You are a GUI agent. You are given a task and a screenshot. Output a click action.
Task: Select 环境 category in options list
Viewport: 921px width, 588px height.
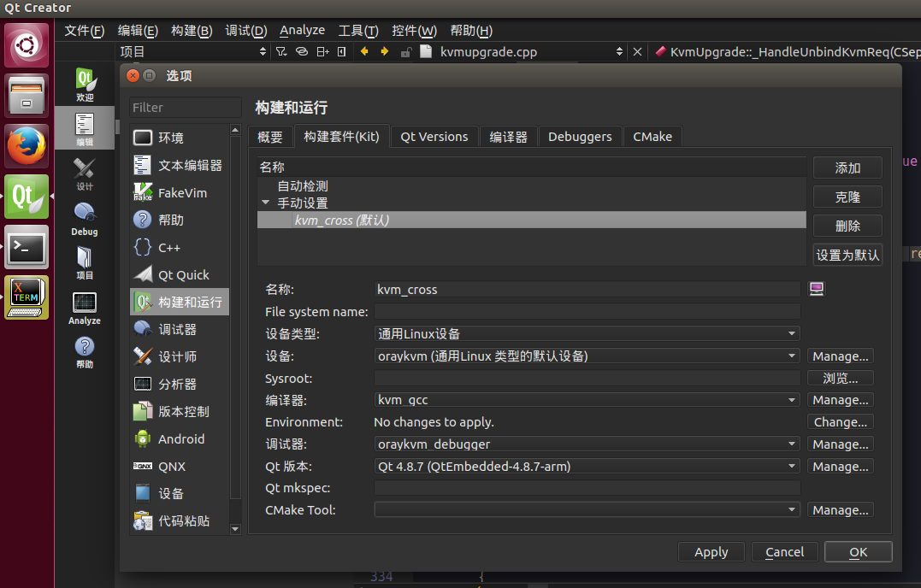click(x=179, y=138)
